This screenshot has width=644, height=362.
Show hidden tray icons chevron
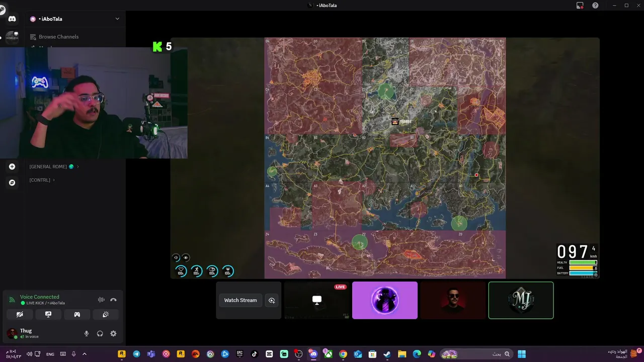click(84, 354)
